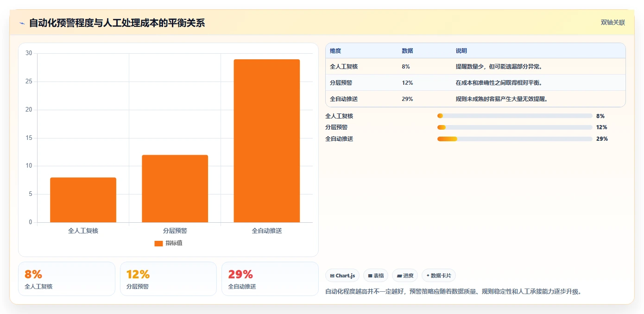Click the 全人工复核 8% progress bar
Image resolution: width=644 pixels, height=314 pixels.
point(515,116)
